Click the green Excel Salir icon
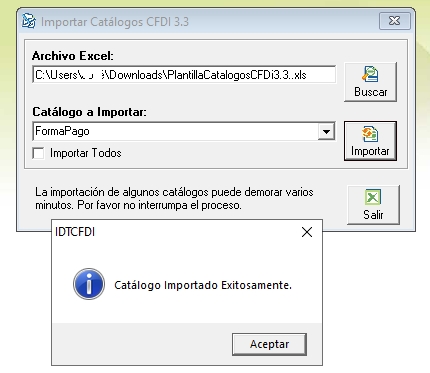Image resolution: width=430 pixels, height=373 pixels. 373,197
